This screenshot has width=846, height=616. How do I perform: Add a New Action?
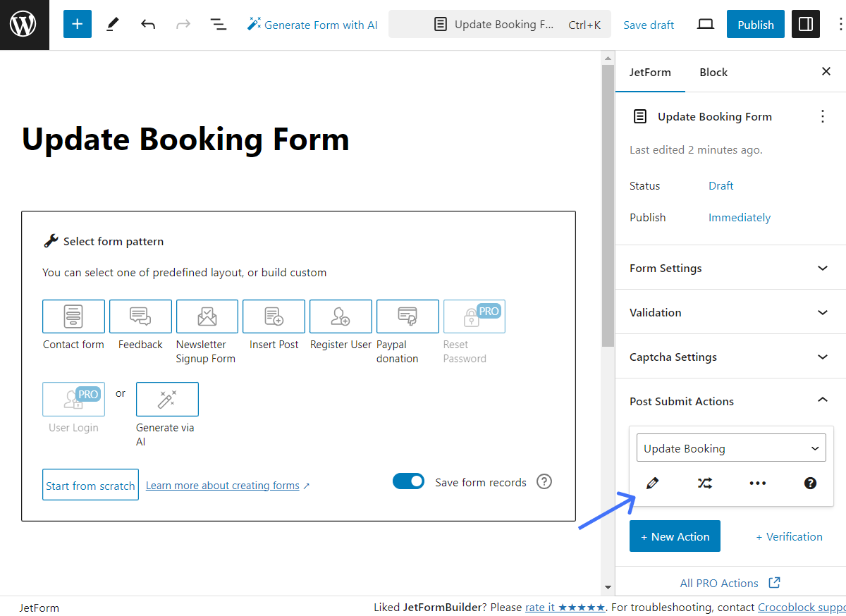(x=675, y=536)
